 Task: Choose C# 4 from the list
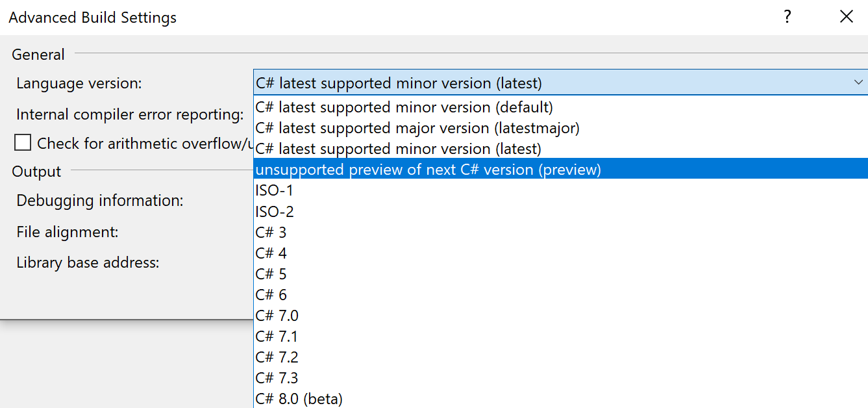click(271, 253)
